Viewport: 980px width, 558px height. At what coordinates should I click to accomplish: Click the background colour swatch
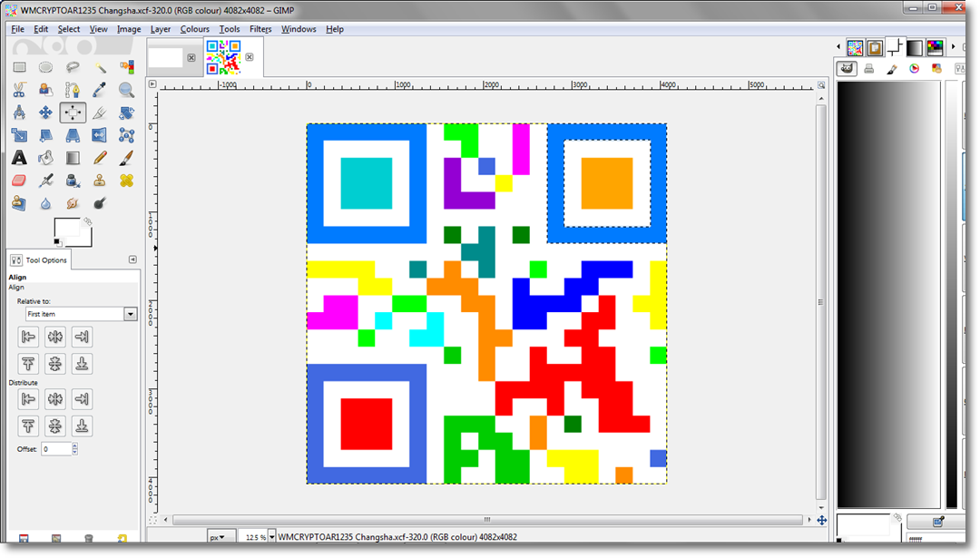point(87,239)
